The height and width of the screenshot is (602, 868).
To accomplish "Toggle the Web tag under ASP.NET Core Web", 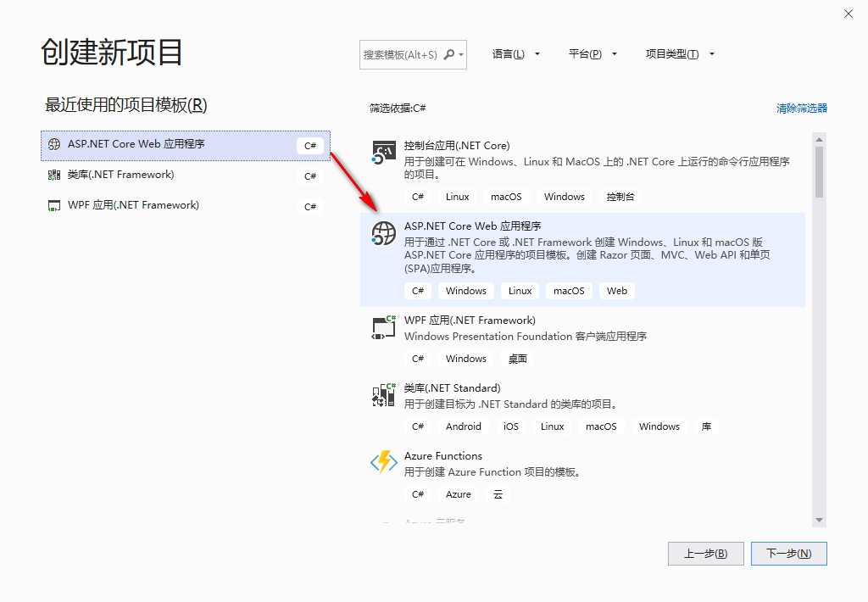I will pos(616,291).
